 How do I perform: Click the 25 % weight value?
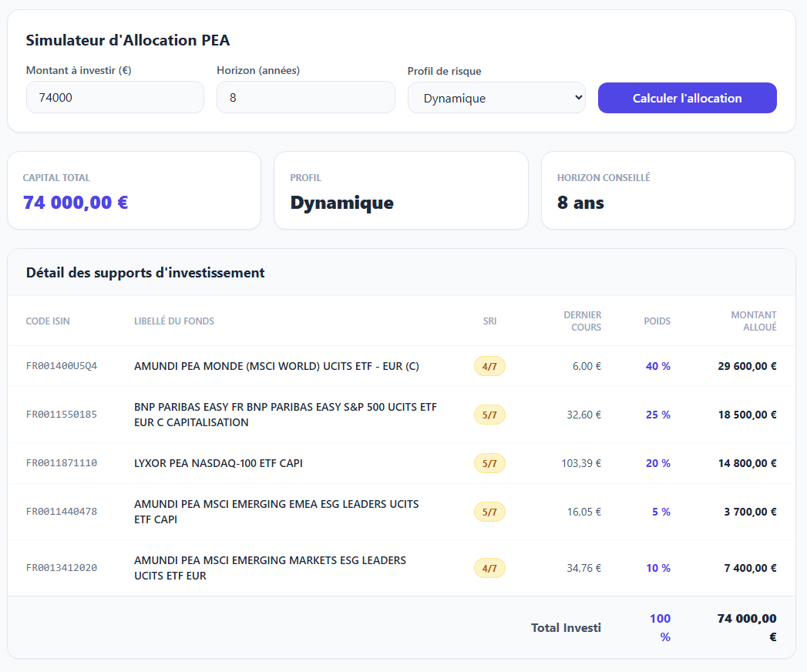click(657, 414)
